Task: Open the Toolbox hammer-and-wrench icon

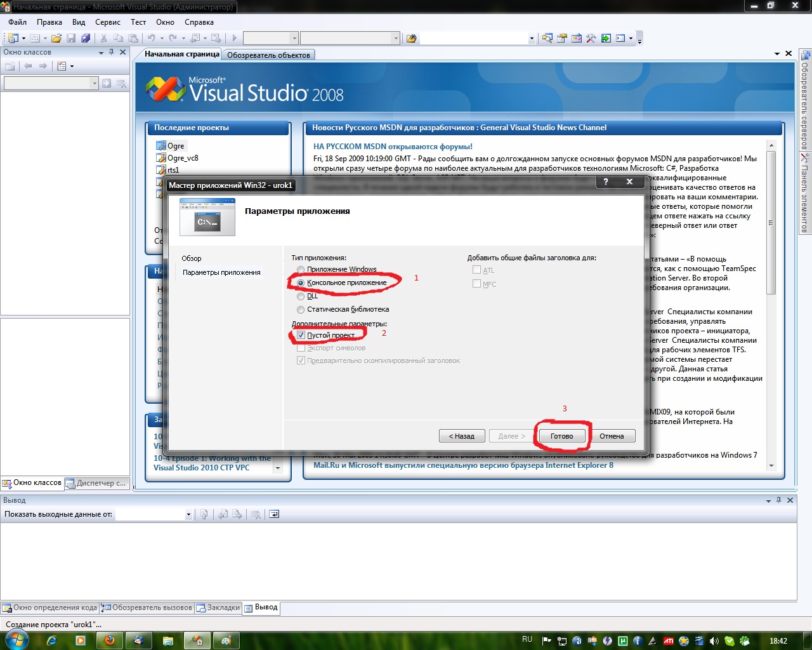Action: 591,38
